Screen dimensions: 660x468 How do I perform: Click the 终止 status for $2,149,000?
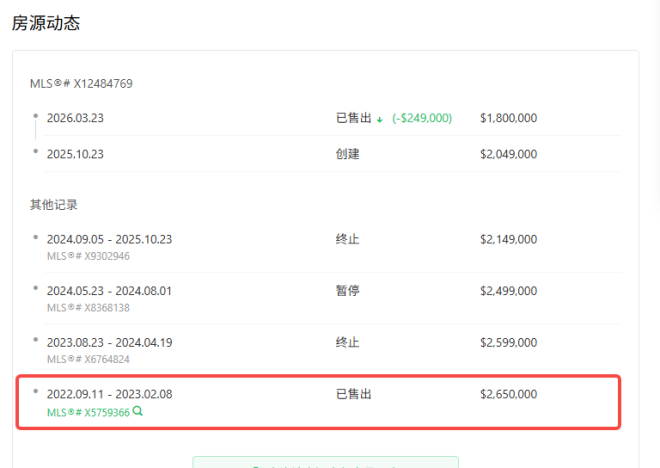point(347,239)
